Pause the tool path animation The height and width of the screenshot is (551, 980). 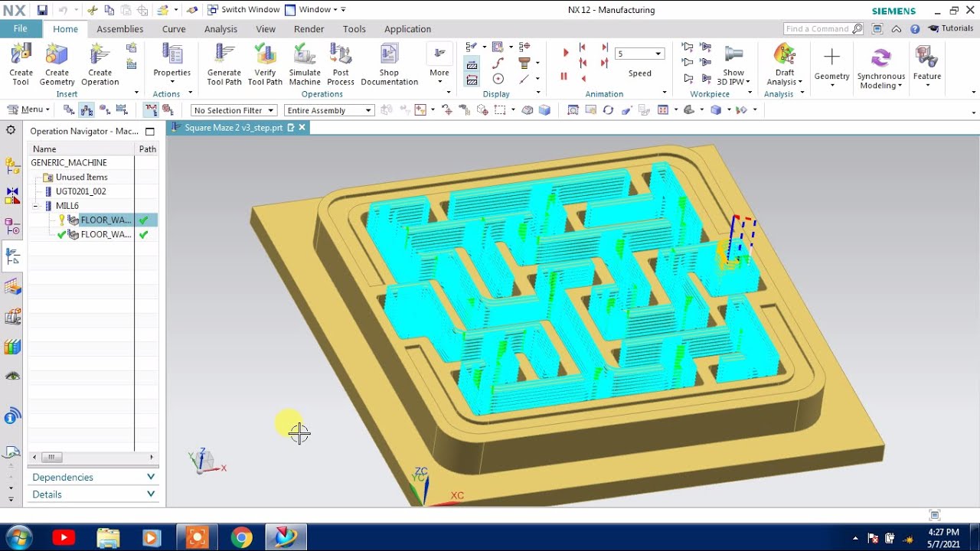click(x=564, y=77)
